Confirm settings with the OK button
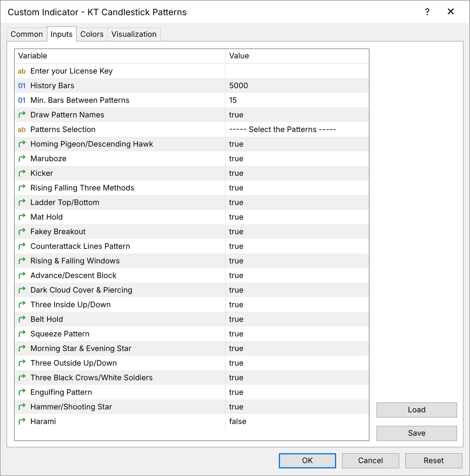This screenshot has width=470, height=476. point(307,460)
